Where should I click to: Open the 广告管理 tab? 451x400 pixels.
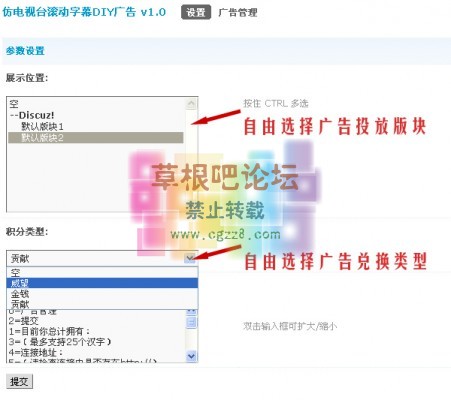tap(238, 13)
